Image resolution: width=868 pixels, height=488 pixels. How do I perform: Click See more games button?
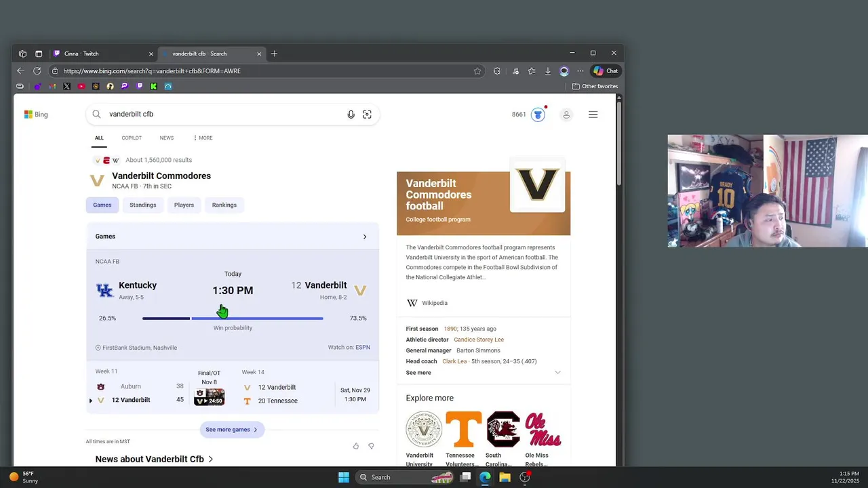[232, 429]
